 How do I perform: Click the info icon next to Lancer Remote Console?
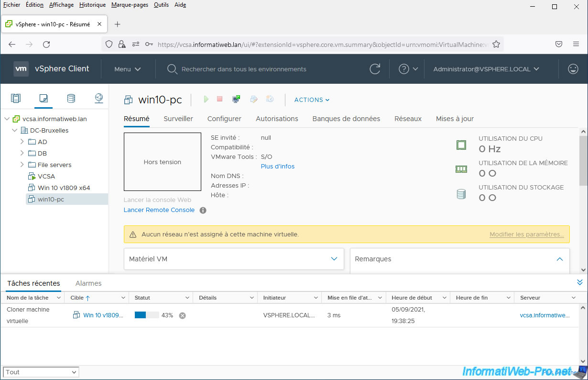[203, 210]
